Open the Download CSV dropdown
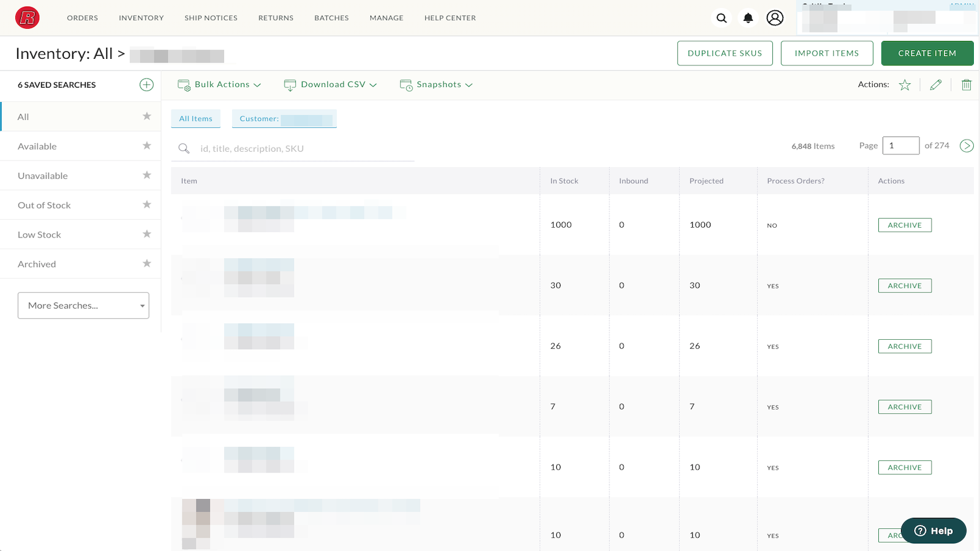Screen dimensions: 980x551 point(330,85)
